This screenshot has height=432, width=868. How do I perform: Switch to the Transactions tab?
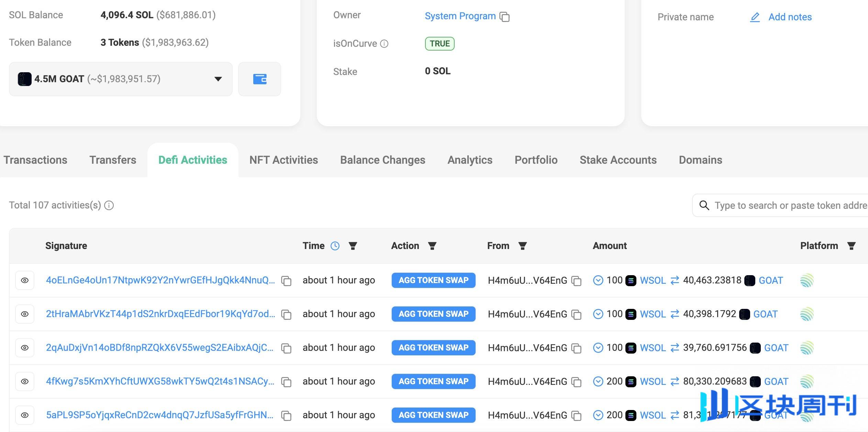click(35, 160)
